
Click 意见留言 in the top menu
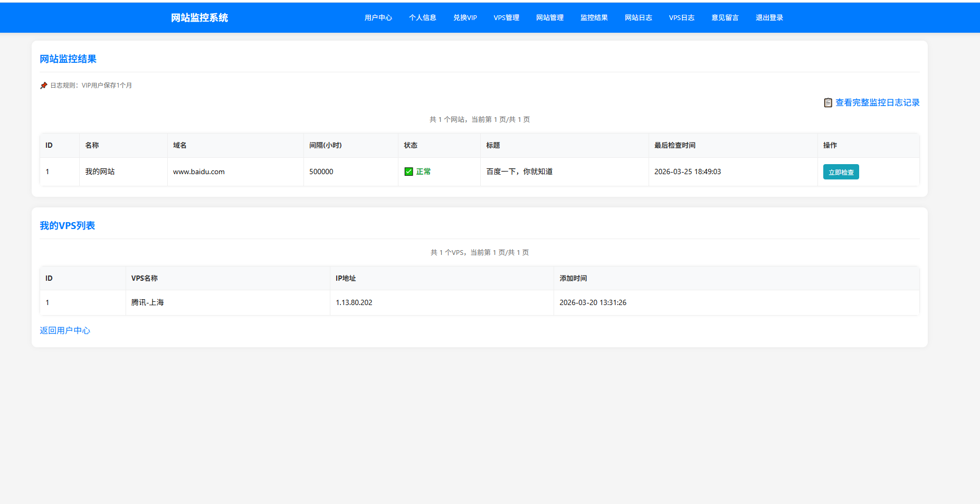(725, 18)
